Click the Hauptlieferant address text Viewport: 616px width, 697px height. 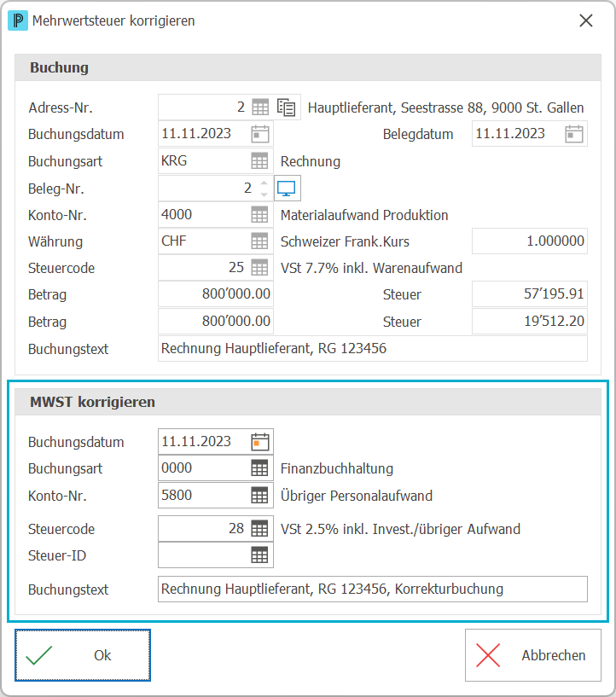[x=445, y=108]
